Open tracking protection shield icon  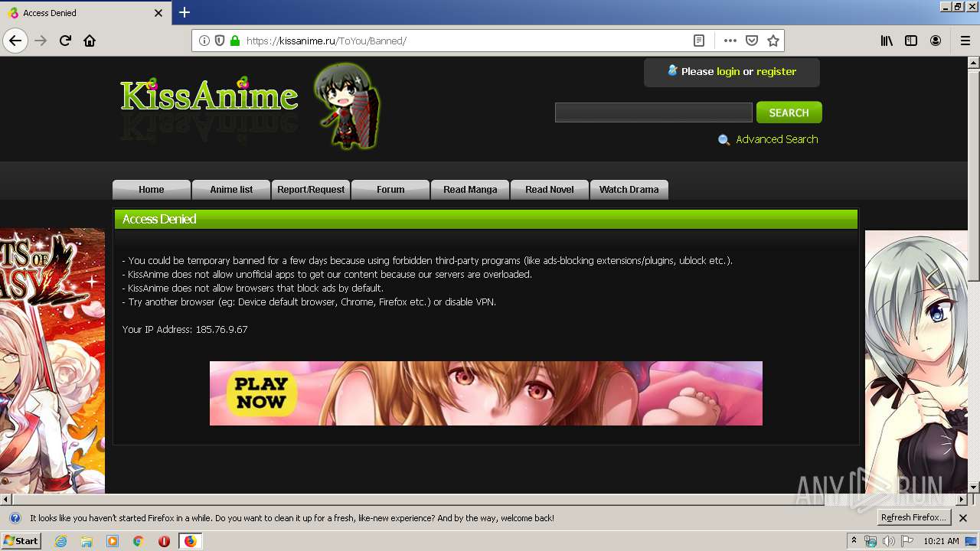pyautogui.click(x=220, y=41)
